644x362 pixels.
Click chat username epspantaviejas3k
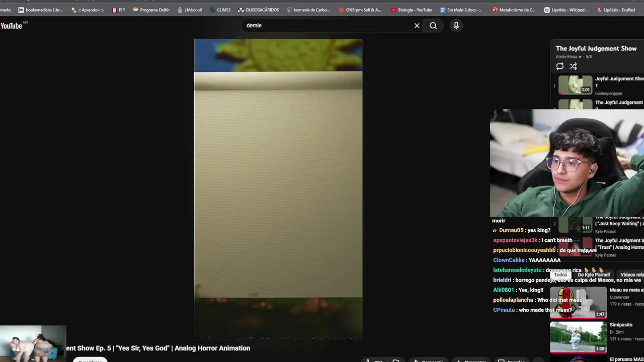[x=515, y=240]
